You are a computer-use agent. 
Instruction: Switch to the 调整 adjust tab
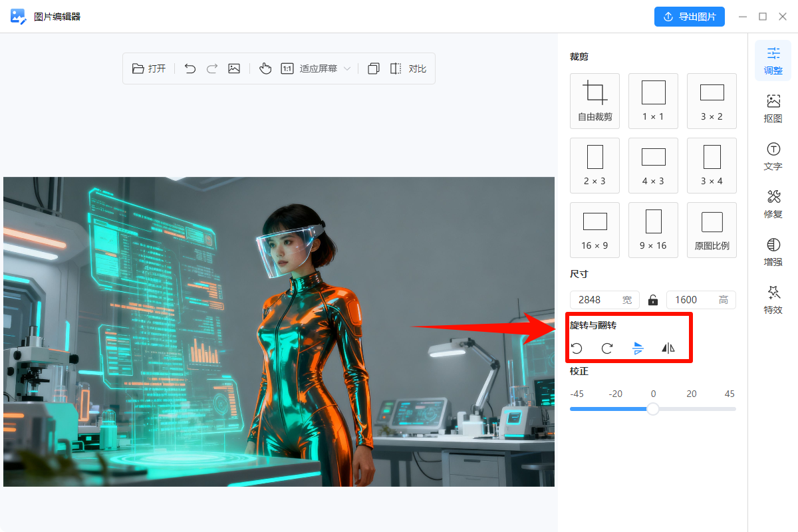click(773, 61)
